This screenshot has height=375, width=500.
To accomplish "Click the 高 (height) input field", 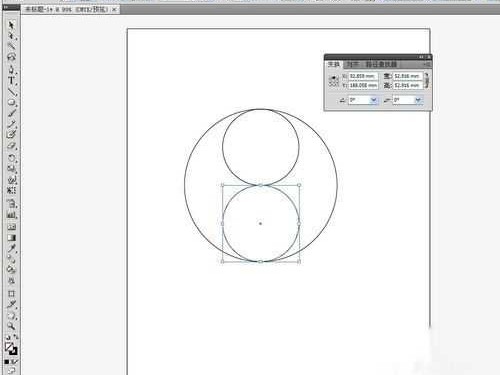I will (408, 85).
